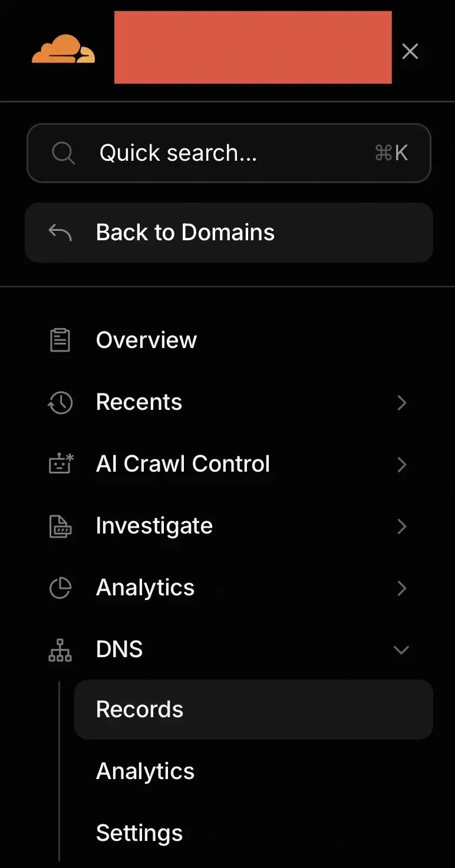Click the AI Crawl Control robot icon

[60, 464]
